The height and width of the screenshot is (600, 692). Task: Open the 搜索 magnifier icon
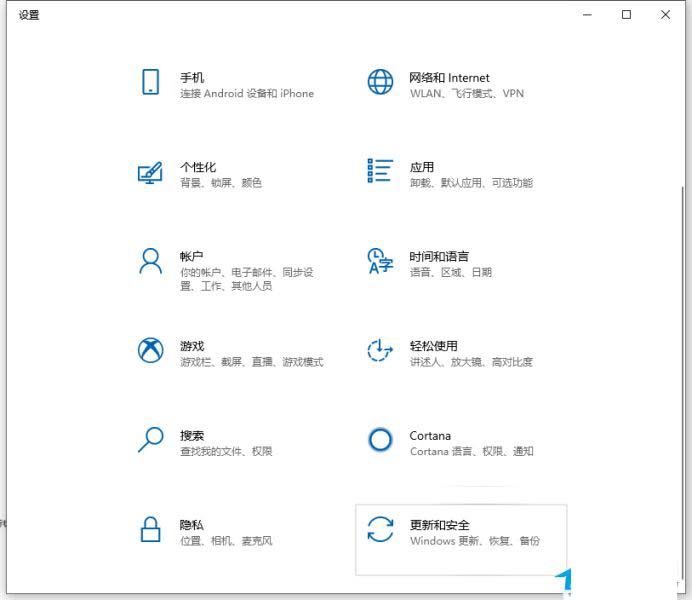click(150, 439)
